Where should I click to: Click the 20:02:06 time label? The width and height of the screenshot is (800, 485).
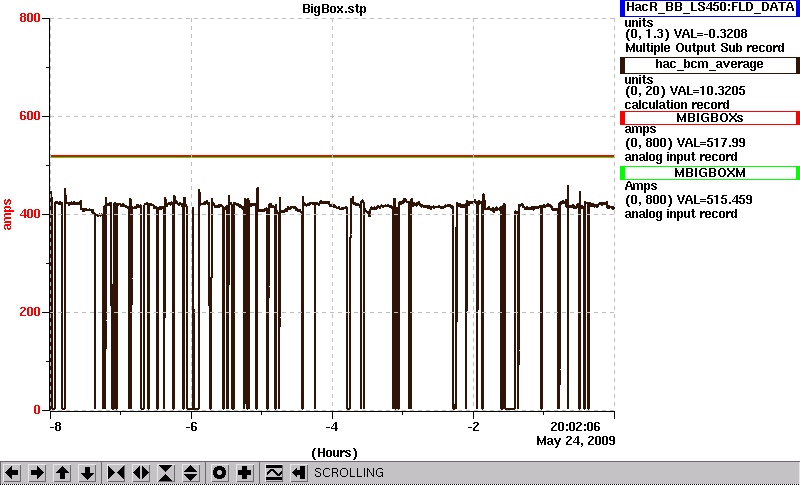575,426
